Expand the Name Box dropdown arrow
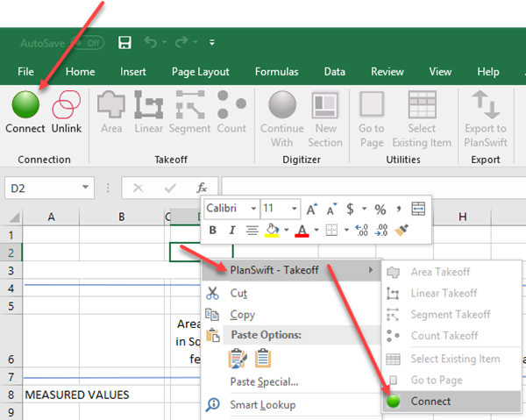Image resolution: width=526 pixels, height=420 pixels. (86, 187)
